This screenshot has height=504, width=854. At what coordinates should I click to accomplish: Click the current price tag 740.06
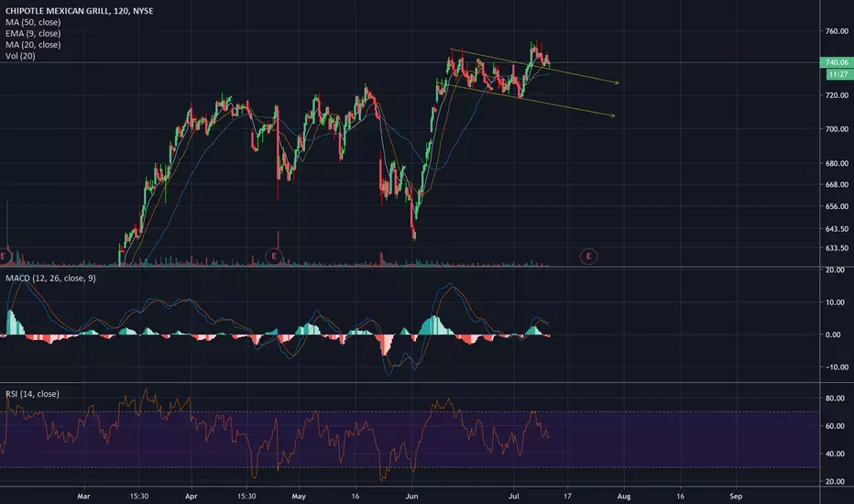[x=837, y=62]
